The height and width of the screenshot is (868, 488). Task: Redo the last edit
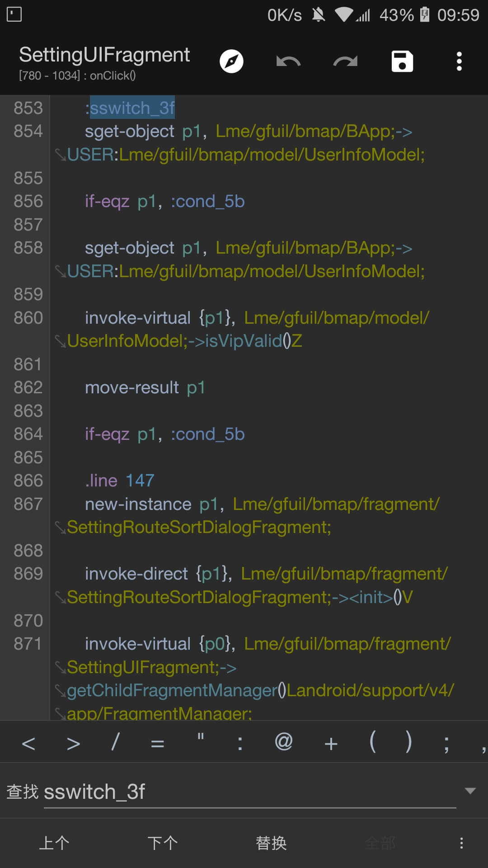[x=345, y=61]
